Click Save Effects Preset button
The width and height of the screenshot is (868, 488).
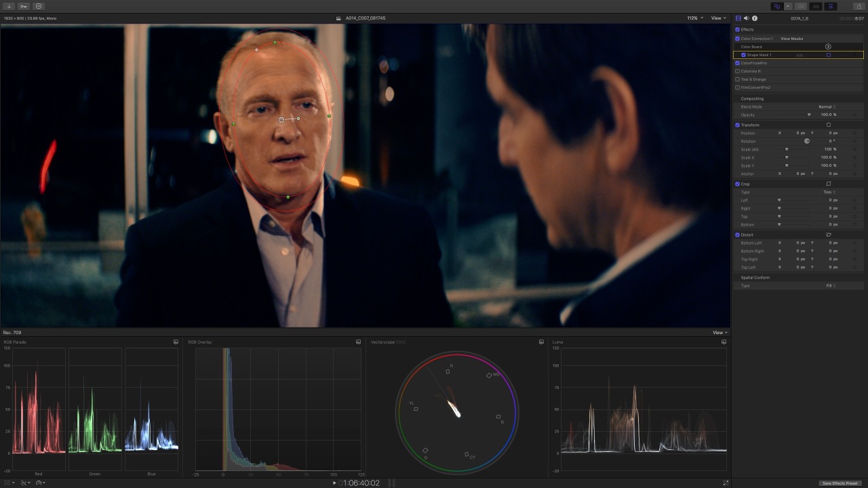[840, 483]
